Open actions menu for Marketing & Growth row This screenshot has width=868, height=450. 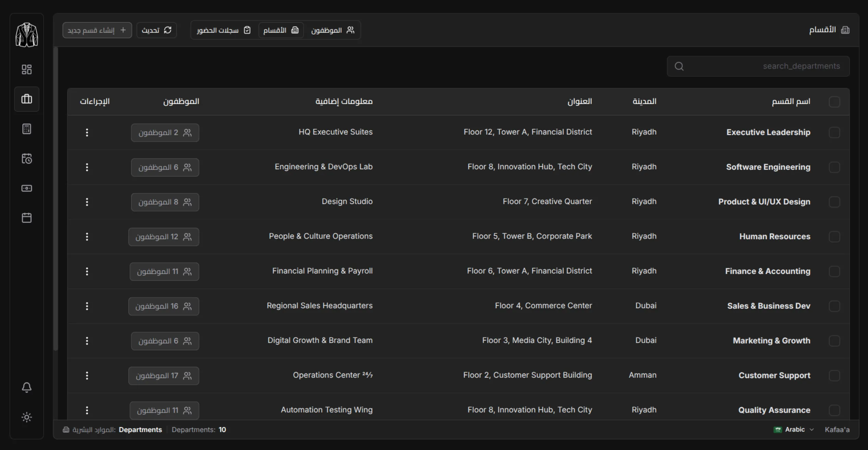click(x=87, y=341)
